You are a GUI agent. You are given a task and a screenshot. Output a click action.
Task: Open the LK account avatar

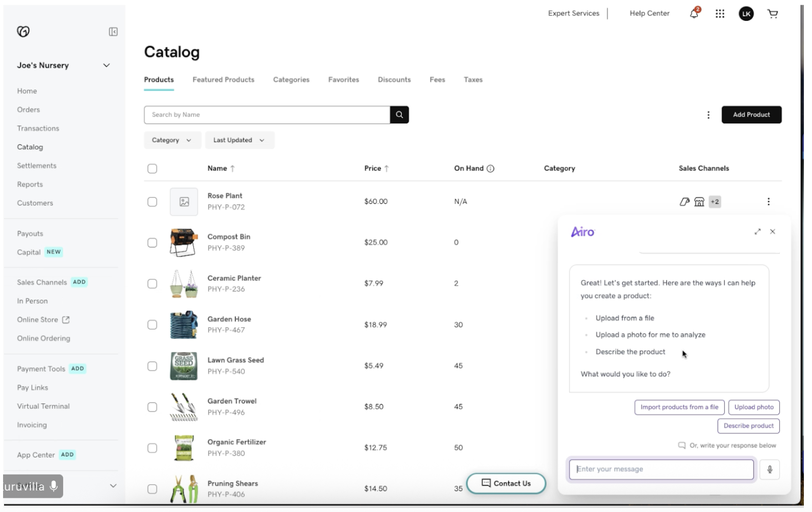point(746,14)
